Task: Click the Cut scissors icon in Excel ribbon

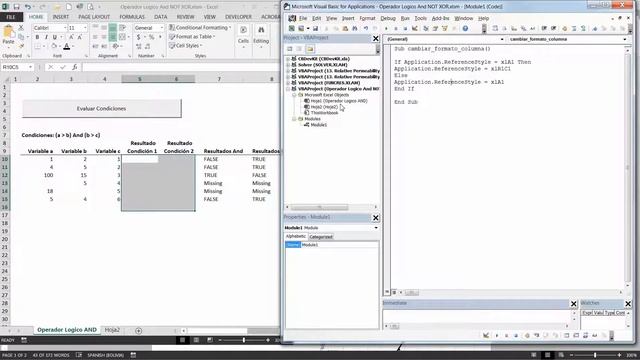Action: [x=21, y=28]
